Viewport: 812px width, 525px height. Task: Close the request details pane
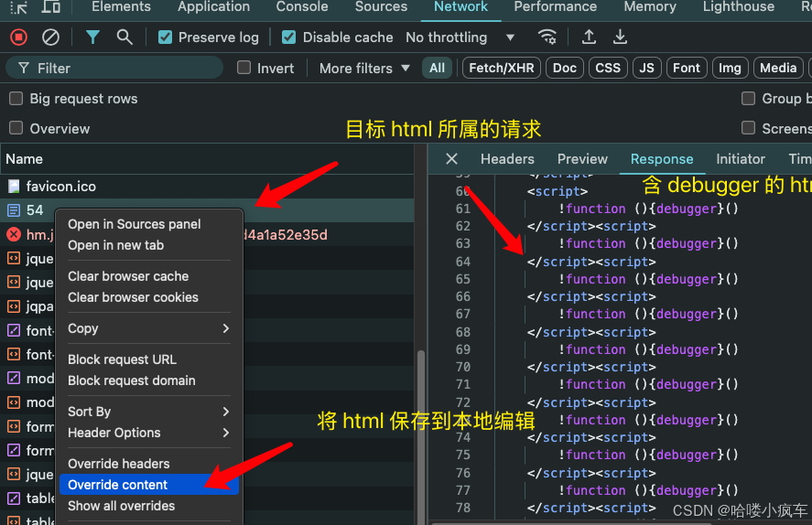[x=451, y=159]
